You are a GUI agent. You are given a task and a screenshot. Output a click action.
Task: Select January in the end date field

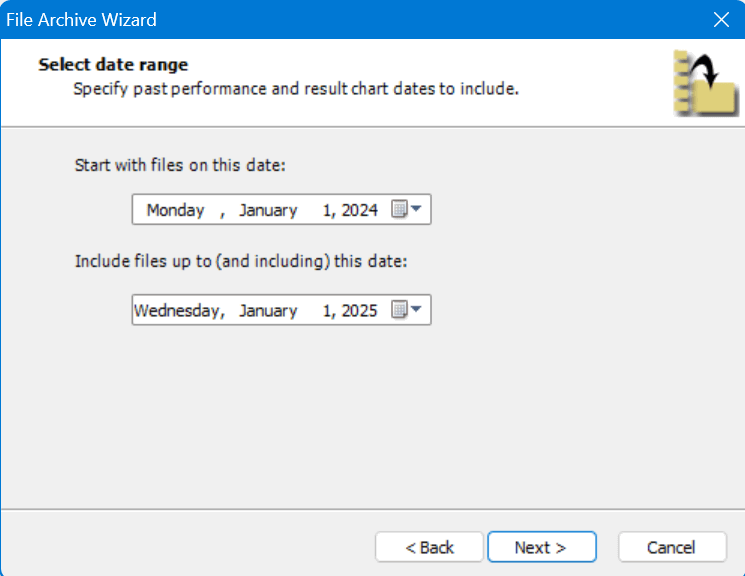point(268,310)
